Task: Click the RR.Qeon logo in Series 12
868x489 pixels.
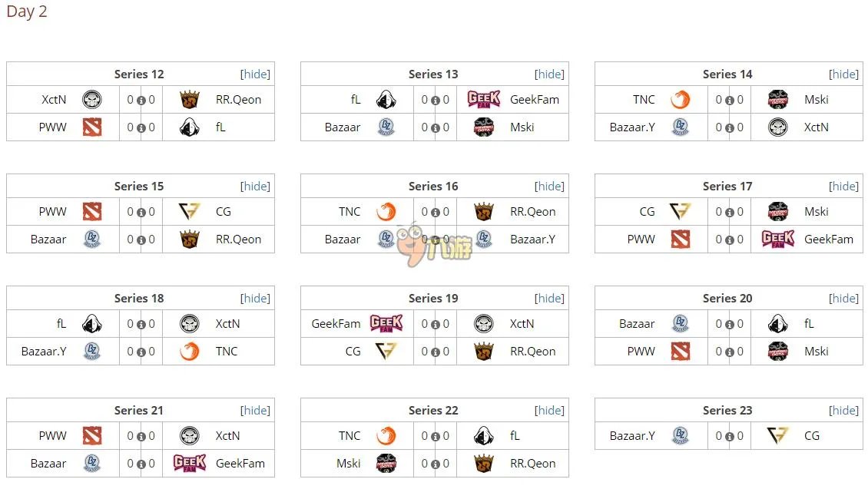Action: [x=189, y=100]
